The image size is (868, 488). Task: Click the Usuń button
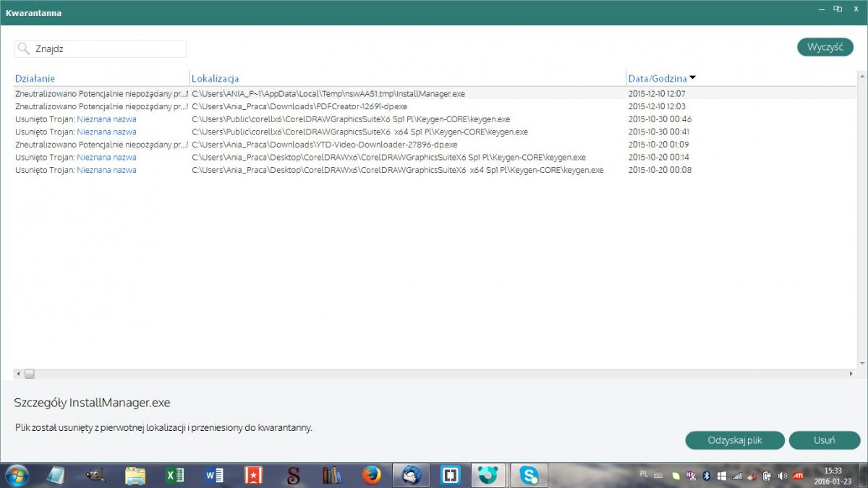coord(825,440)
